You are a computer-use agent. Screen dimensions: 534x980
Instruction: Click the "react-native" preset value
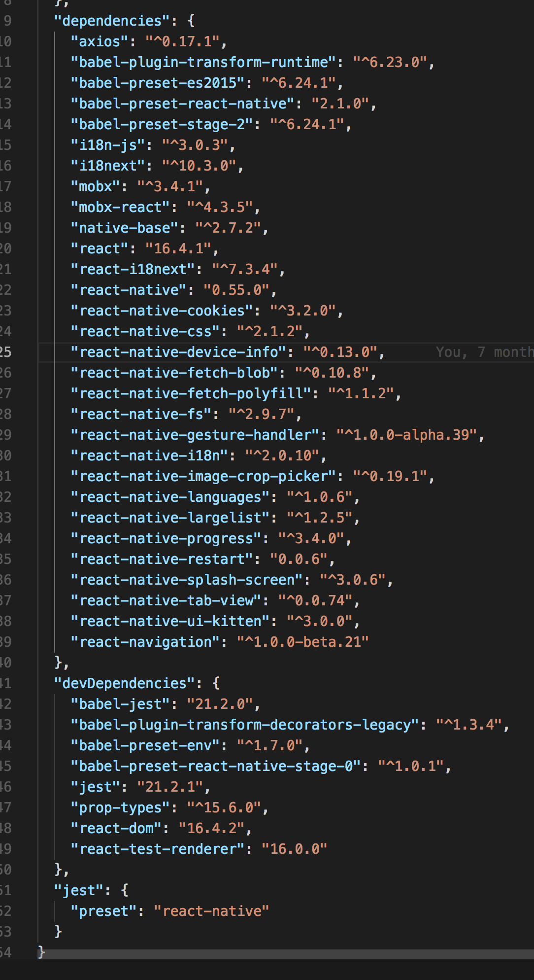pos(211,911)
